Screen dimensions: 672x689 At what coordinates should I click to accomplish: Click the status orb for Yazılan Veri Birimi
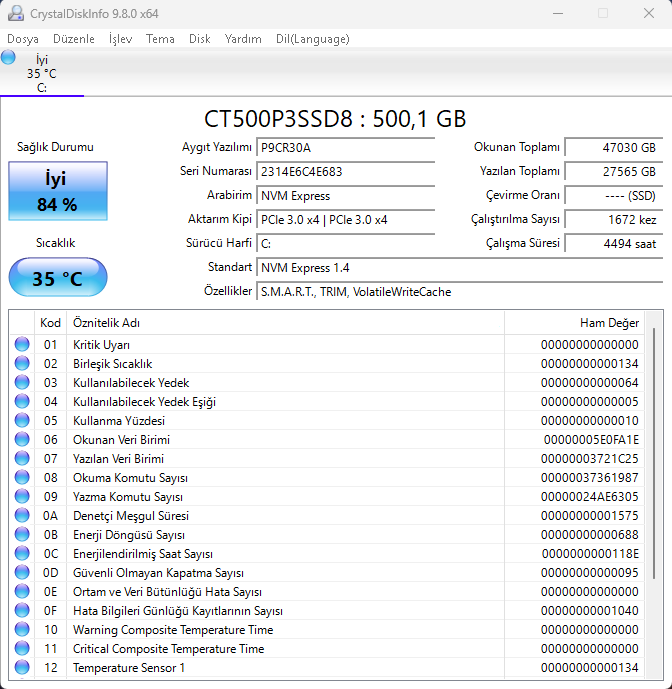[22, 458]
